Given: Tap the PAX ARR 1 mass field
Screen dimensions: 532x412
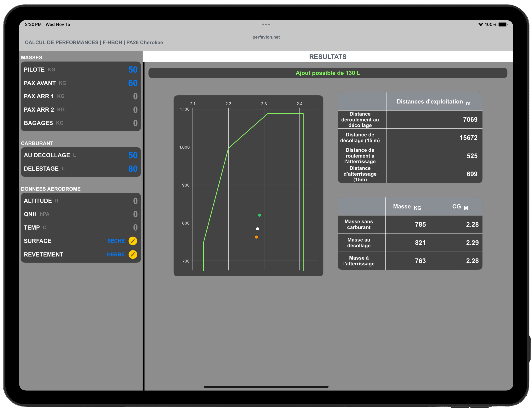Looking at the screenshot, I should pyautogui.click(x=135, y=97).
